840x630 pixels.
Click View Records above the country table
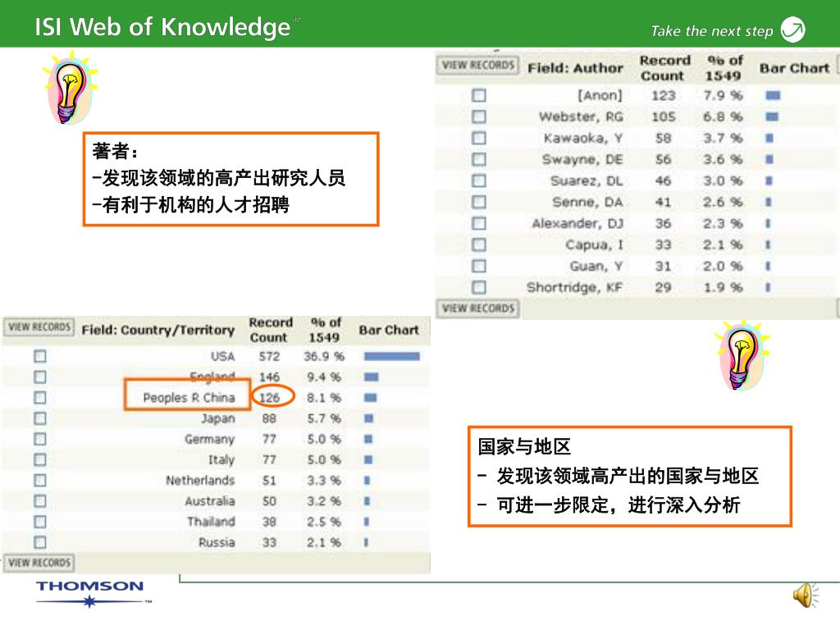point(39,326)
